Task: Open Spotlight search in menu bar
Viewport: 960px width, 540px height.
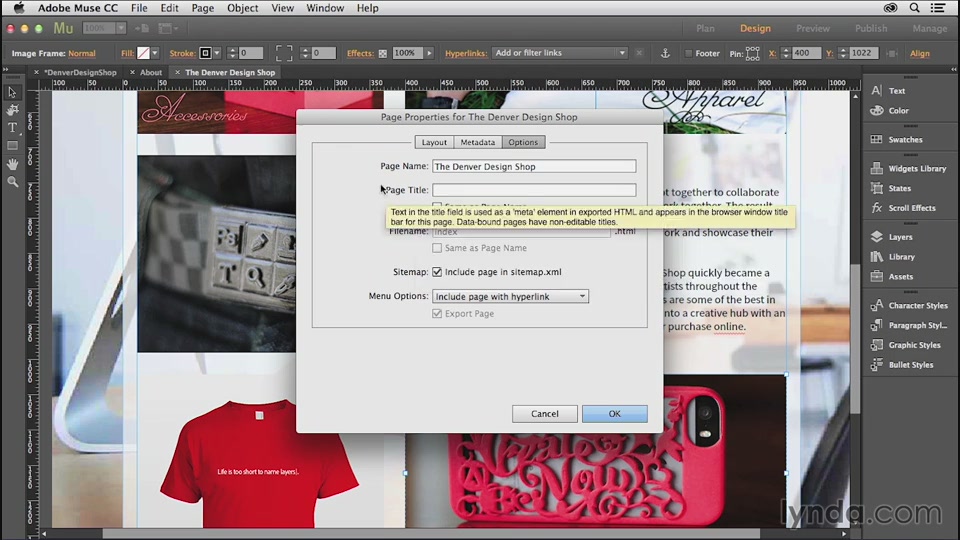Action: 914,8
